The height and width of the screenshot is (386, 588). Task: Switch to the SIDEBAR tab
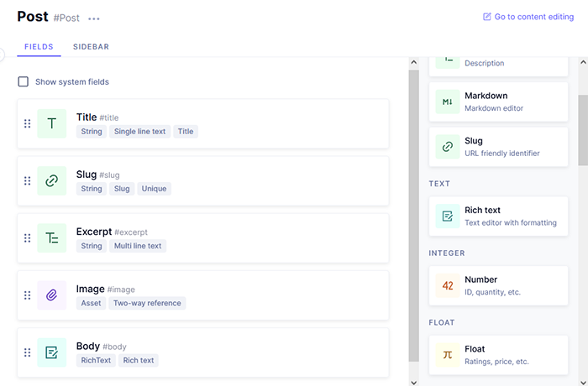click(x=91, y=47)
